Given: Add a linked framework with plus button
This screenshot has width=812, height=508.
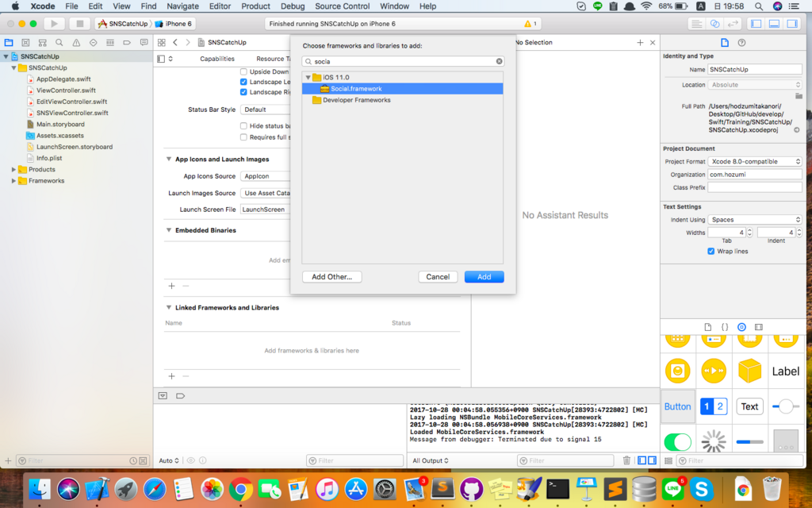Looking at the screenshot, I should [172, 376].
